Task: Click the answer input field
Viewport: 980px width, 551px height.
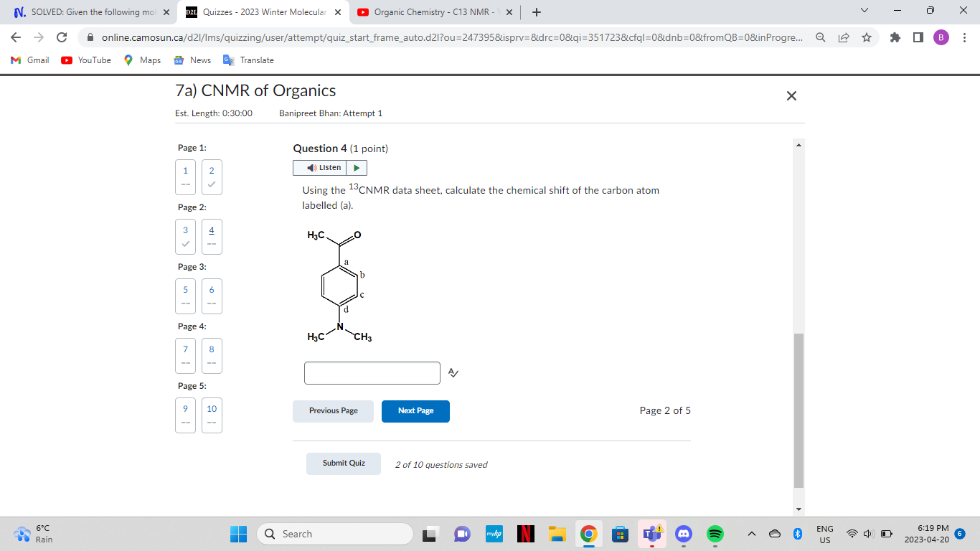Action: pos(372,372)
